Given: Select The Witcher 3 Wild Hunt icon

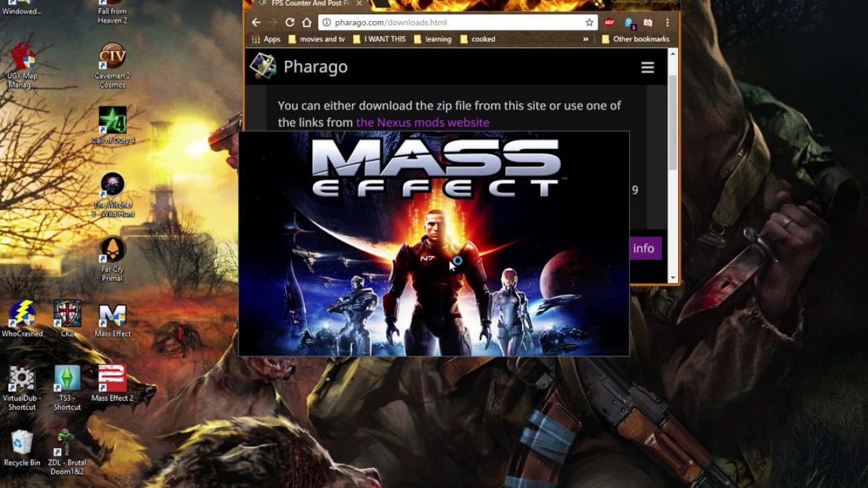Looking at the screenshot, I should click(113, 195).
